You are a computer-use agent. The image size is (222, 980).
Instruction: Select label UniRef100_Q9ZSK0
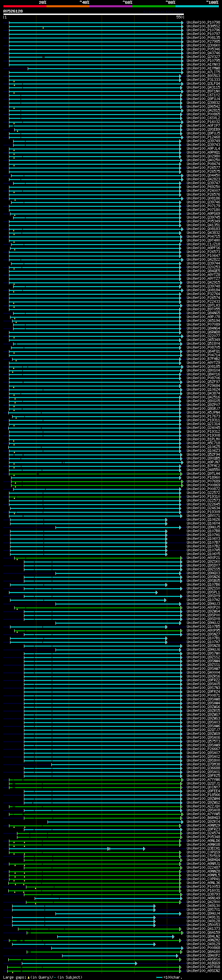(203, 561)
